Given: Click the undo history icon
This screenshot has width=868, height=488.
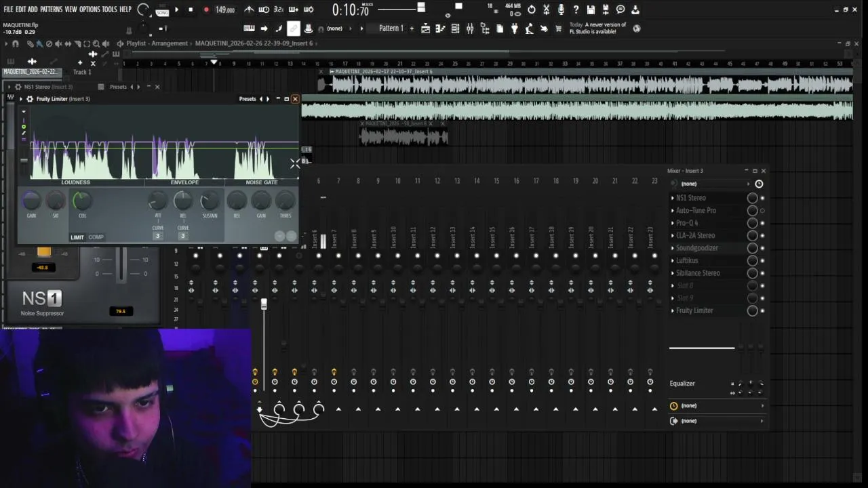Looking at the screenshot, I should tap(532, 9).
